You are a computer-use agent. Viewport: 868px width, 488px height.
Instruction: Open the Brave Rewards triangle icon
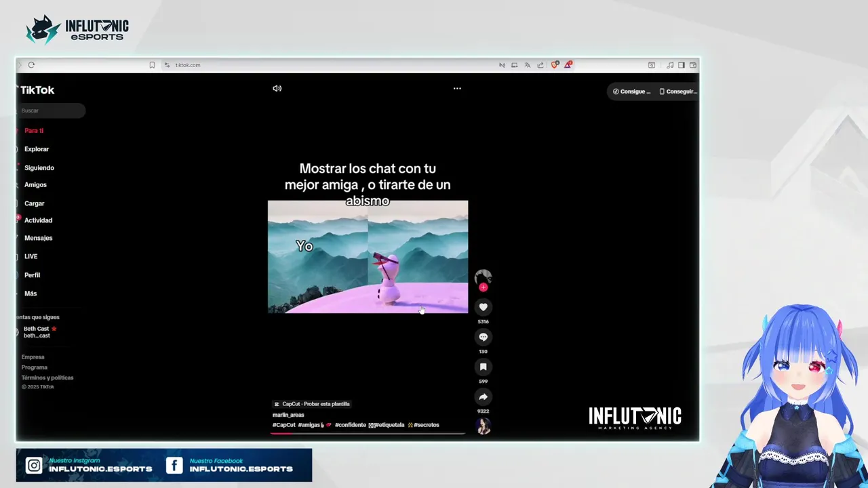568,65
